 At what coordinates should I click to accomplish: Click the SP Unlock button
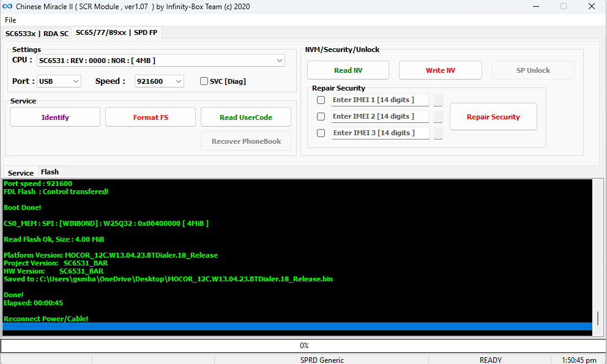coord(533,70)
